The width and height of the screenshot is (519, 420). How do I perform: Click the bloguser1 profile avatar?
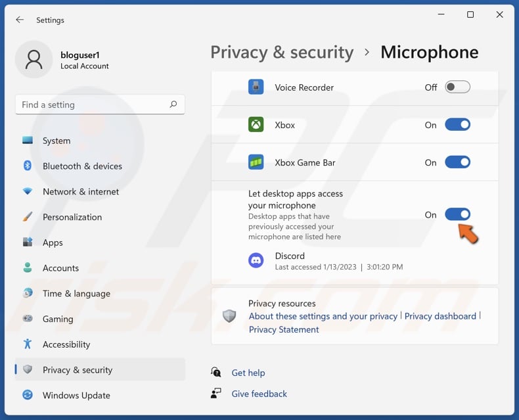click(34, 60)
